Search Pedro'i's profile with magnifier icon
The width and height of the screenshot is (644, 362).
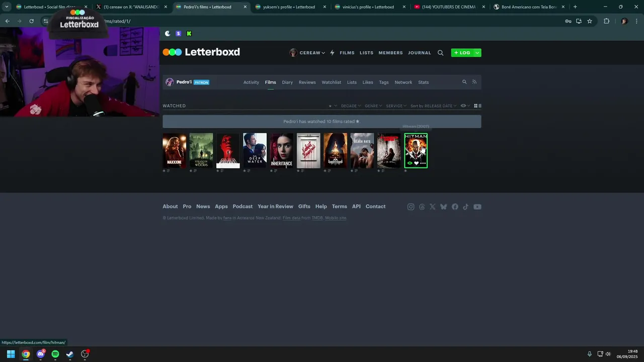point(464,82)
